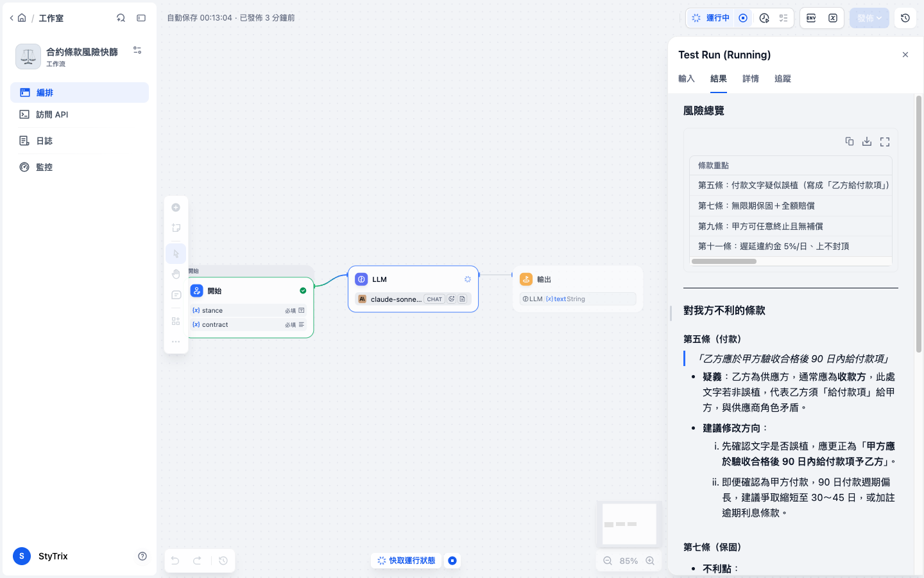This screenshot has height=578, width=924.
Task: Click the comment icon on canvas toolbar
Action: coord(176,295)
